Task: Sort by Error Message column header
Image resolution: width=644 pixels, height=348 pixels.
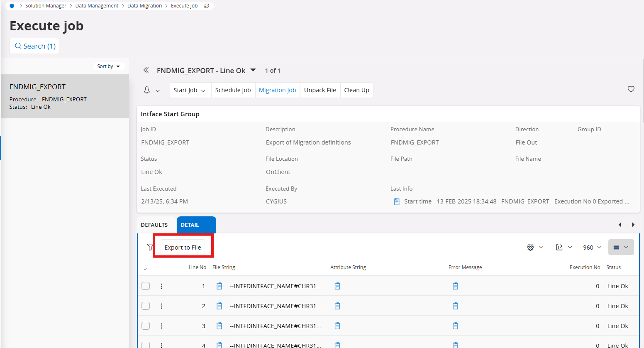Action: [465, 267]
